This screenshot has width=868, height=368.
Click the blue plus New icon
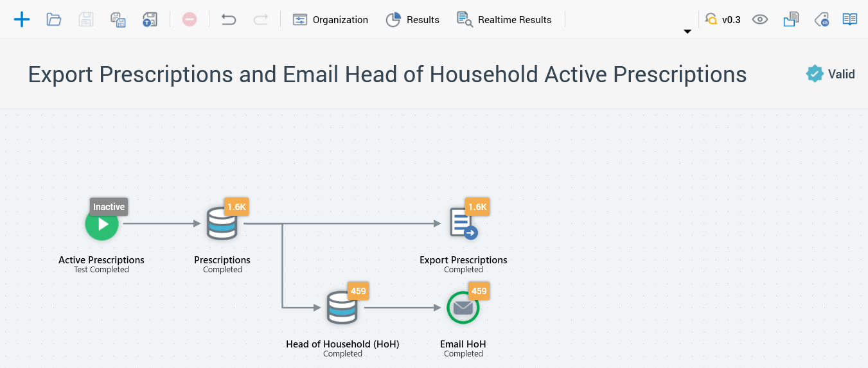pos(22,19)
